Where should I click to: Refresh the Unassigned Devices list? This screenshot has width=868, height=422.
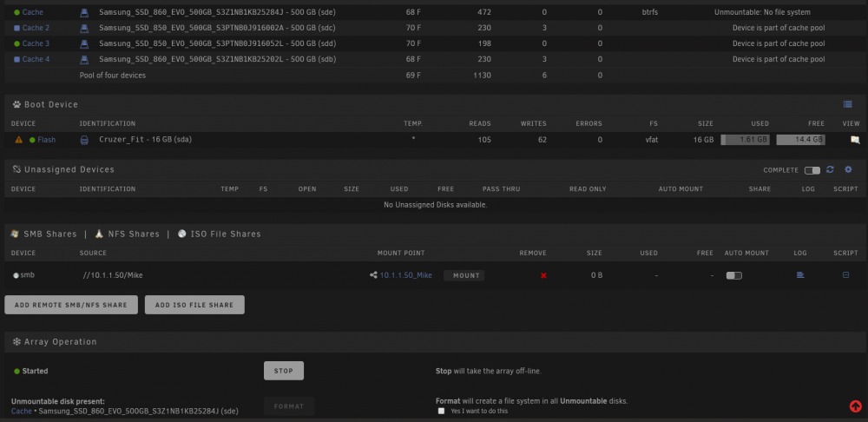point(830,169)
